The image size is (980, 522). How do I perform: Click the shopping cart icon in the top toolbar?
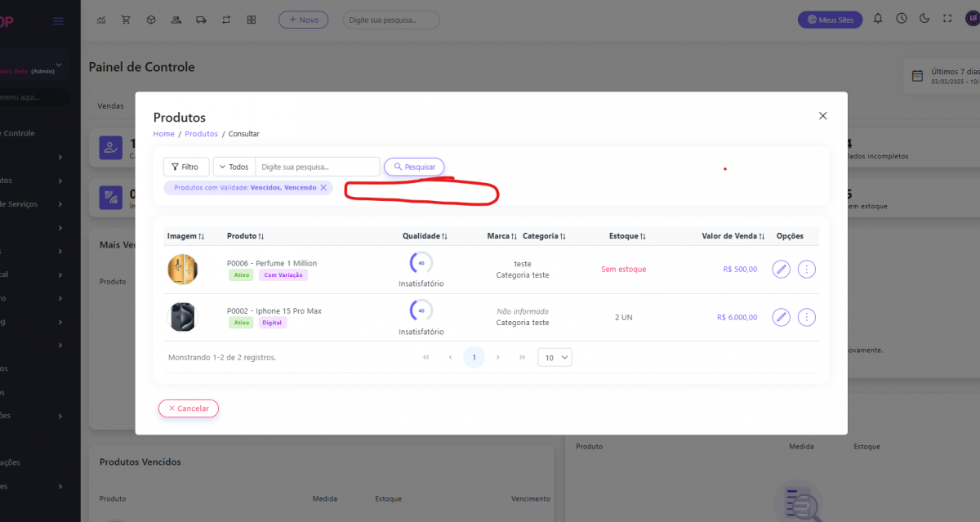click(x=126, y=20)
